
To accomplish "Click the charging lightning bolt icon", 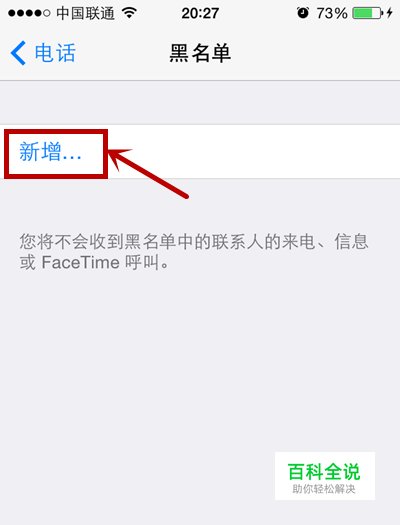I will (x=390, y=13).
